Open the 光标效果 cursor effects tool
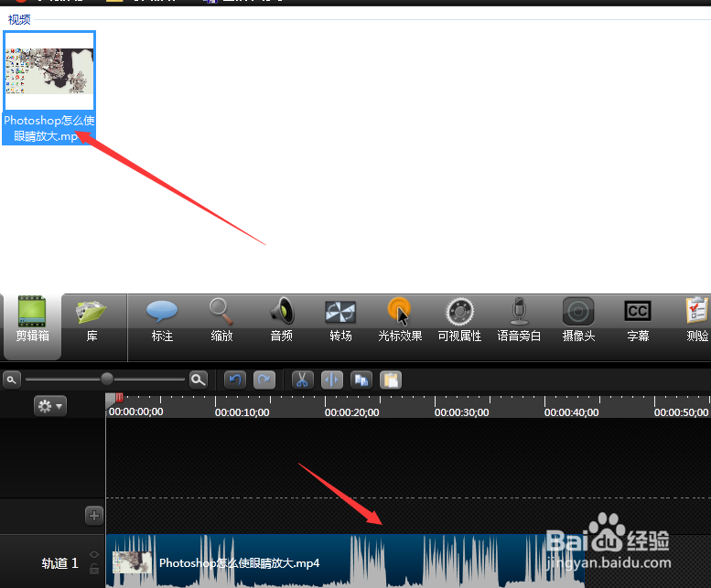 point(400,319)
